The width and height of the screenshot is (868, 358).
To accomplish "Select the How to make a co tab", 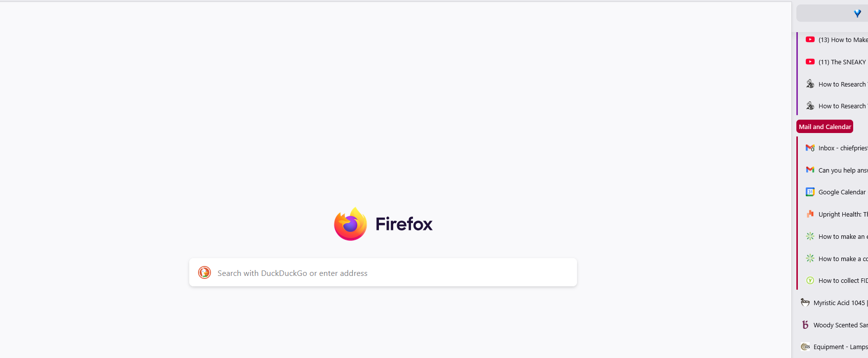I will 834,259.
